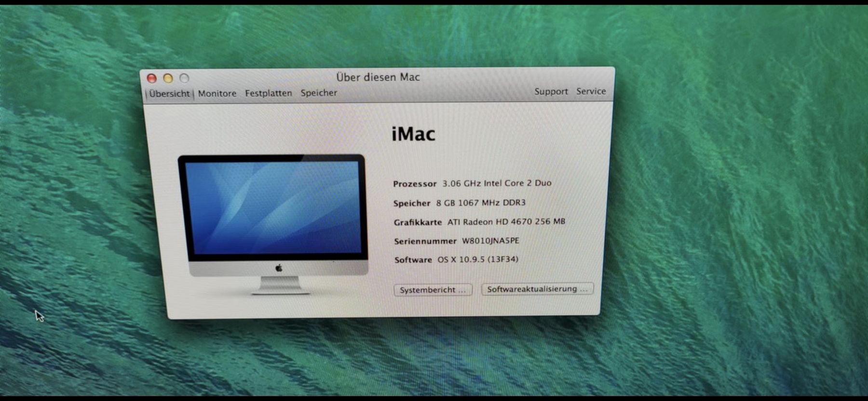Click the OS X 10.9.5 (13F34) version text
Screen dimensions: 868x401
click(478, 259)
